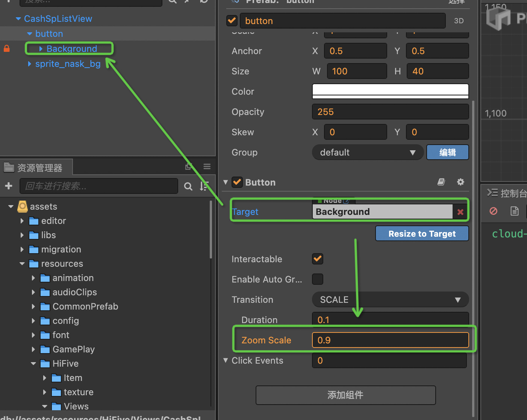Click the sort assets icon
This screenshot has width=527, height=420.
click(204, 186)
